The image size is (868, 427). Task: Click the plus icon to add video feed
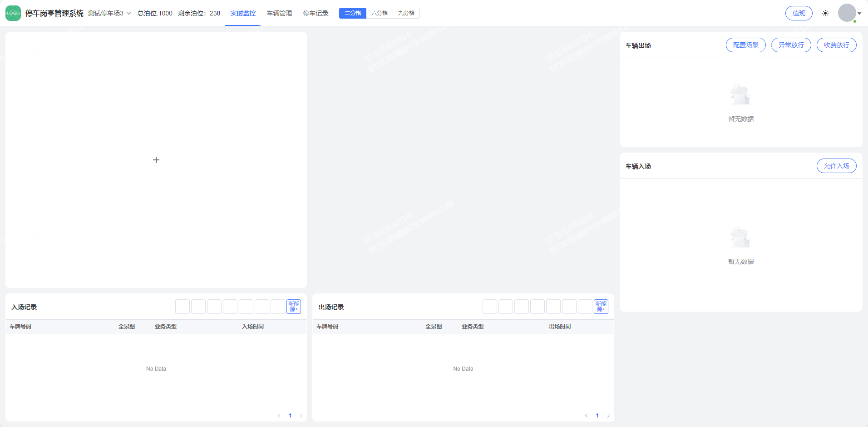point(156,160)
